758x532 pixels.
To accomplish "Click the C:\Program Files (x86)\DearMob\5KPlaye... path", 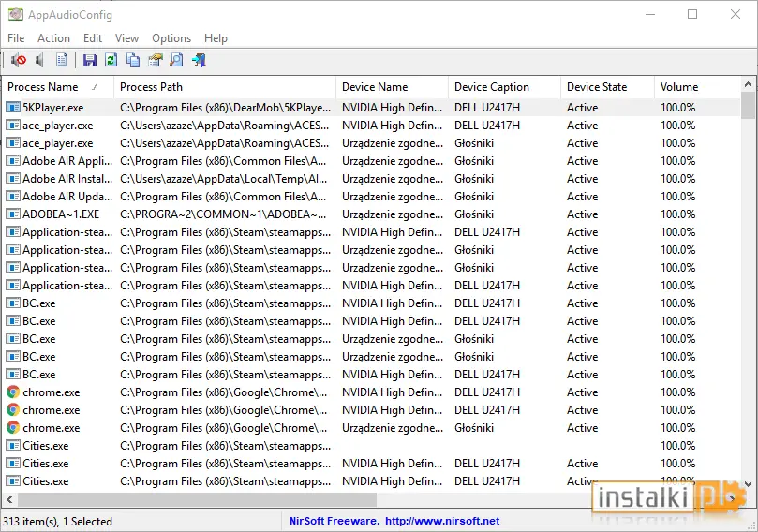I will tap(225, 108).
